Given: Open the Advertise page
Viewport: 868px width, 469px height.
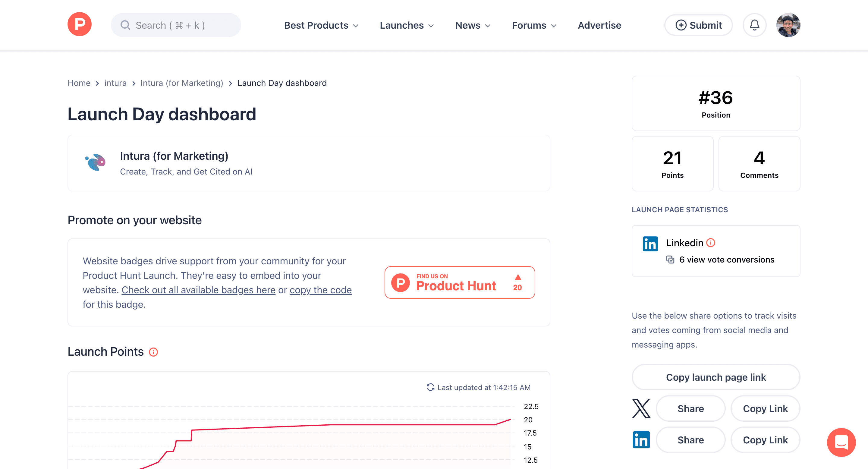Looking at the screenshot, I should 599,25.
